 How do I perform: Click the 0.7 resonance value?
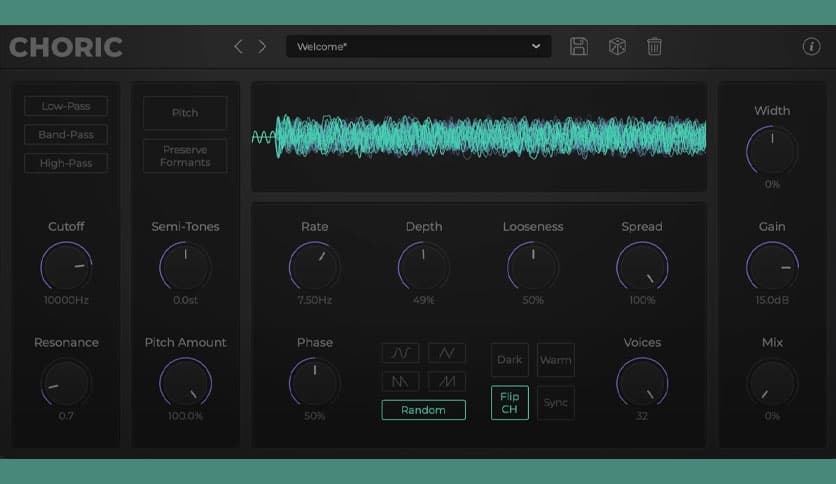tap(66, 416)
